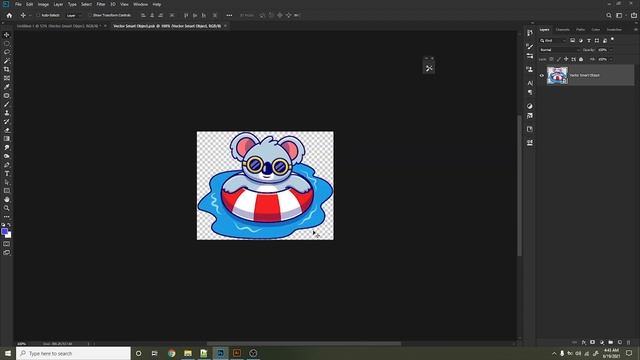The height and width of the screenshot is (360, 640).
Task: Toggle adjustment layer filter
Action: coord(581,40)
